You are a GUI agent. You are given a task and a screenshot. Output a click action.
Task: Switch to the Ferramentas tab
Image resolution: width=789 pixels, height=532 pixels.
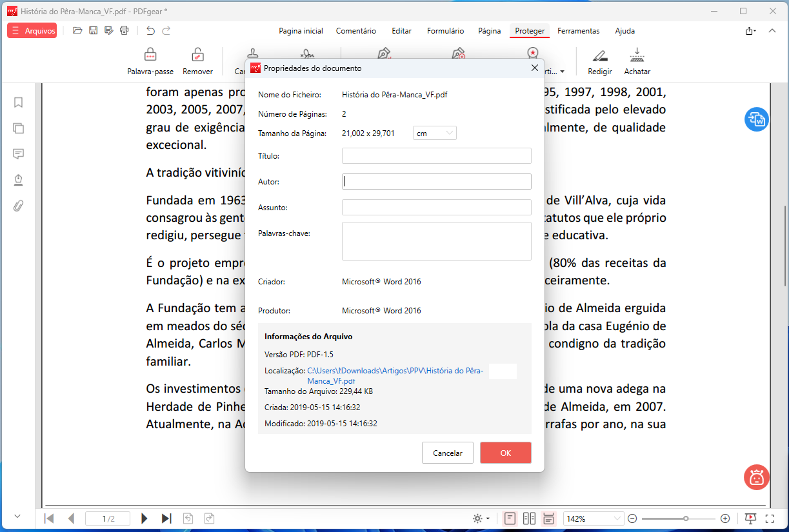click(x=578, y=31)
